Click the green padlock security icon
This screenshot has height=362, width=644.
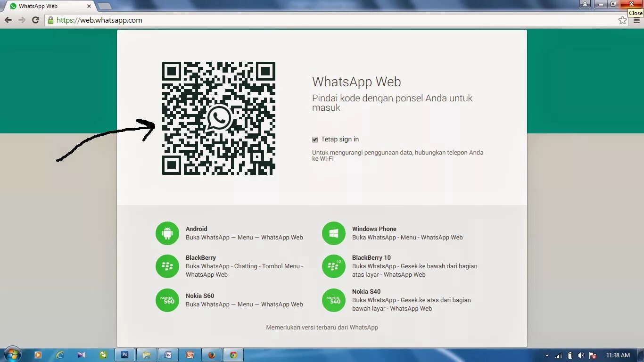point(51,20)
